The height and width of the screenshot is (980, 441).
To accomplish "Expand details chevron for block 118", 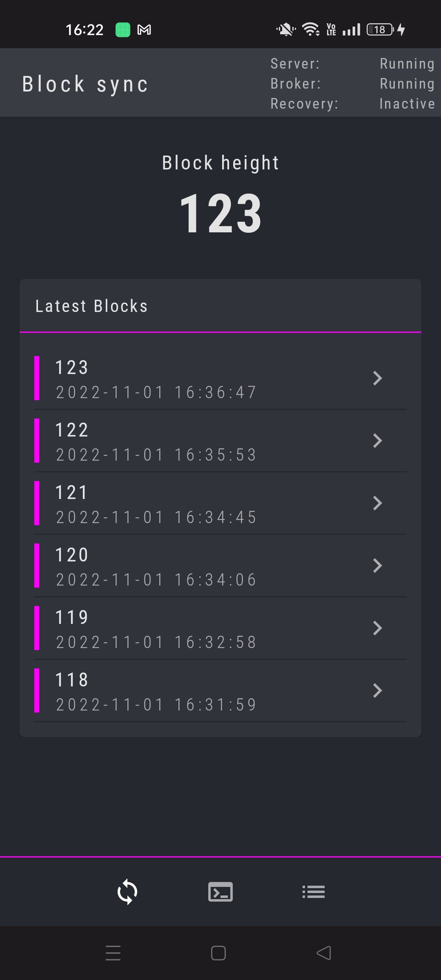I will pyautogui.click(x=378, y=690).
